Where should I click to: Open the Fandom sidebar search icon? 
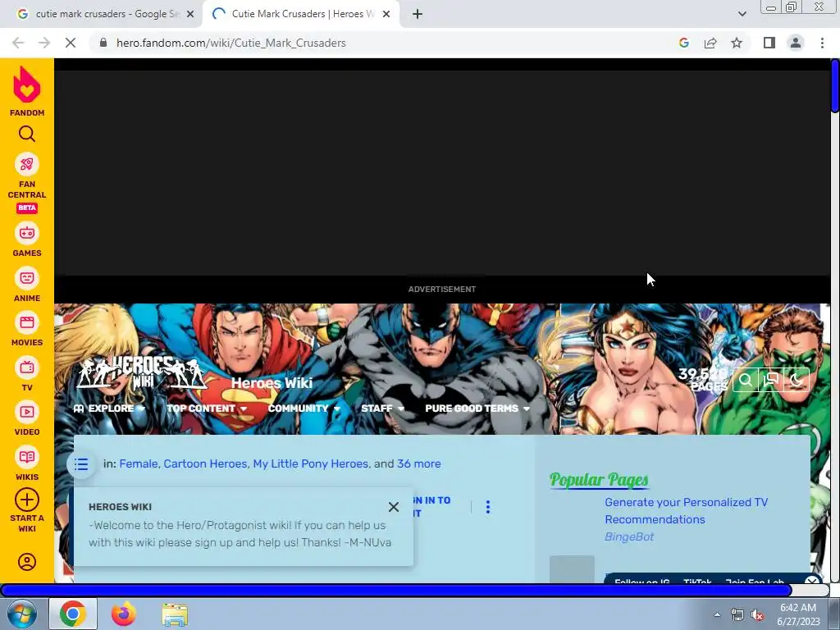27,134
